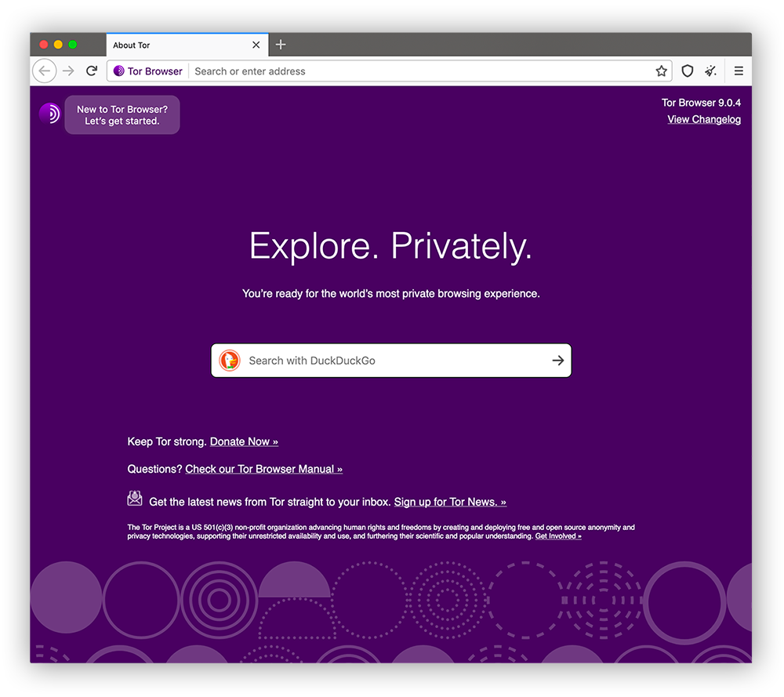This screenshot has width=784, height=697.
Task: Click the back navigation arrow icon
Action: 44,71
